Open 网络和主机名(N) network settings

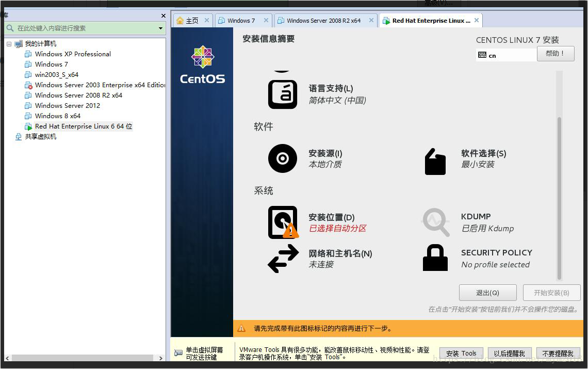(340, 254)
